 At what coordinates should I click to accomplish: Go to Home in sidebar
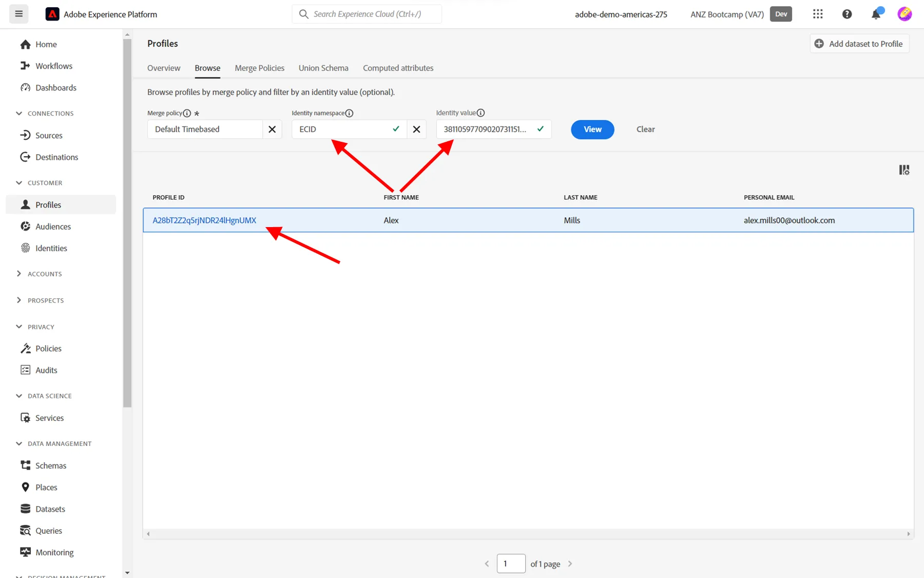46,45
